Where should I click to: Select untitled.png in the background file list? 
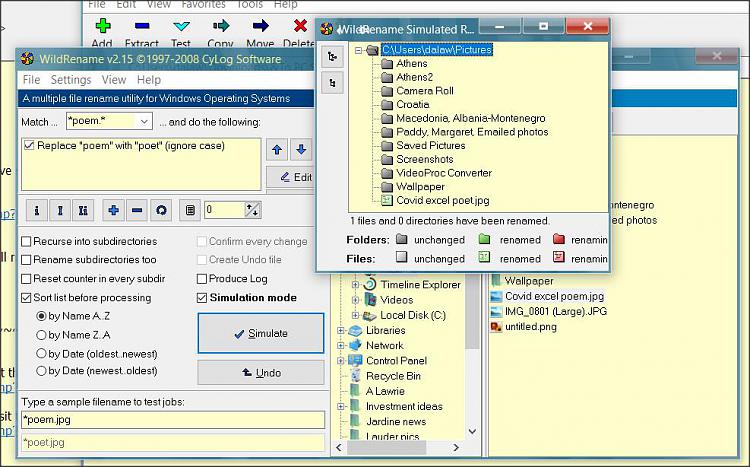pos(530,327)
